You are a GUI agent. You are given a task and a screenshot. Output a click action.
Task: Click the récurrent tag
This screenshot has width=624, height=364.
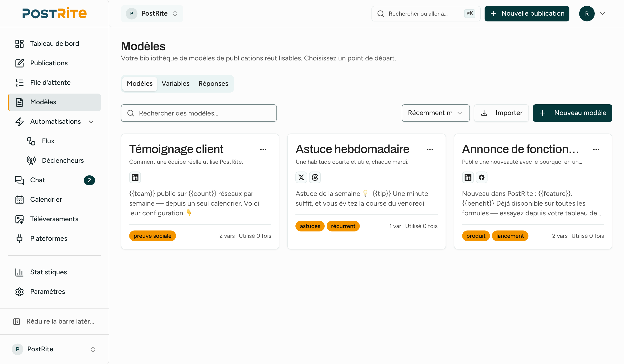pyautogui.click(x=343, y=226)
